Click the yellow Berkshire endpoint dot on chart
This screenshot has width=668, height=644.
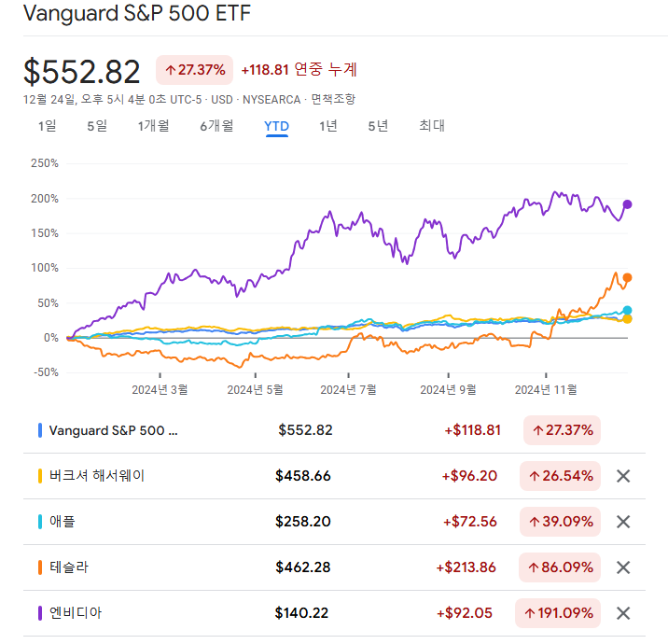[628, 319]
